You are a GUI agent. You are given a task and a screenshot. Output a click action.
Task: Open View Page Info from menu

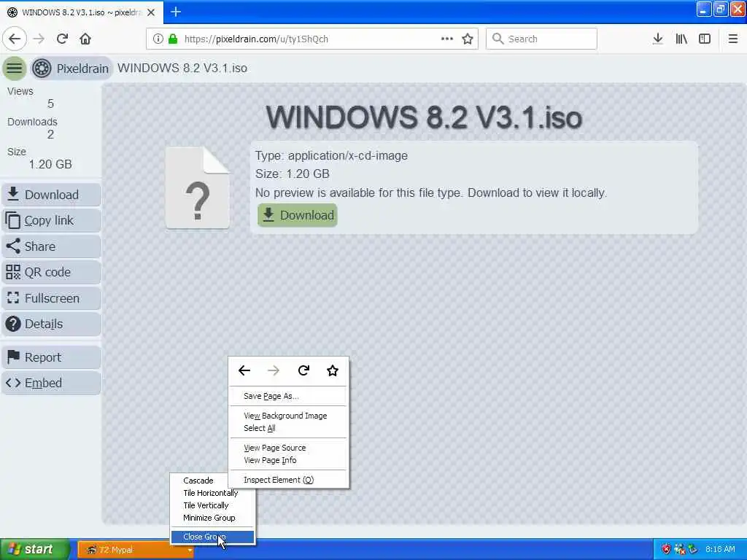[x=288, y=461]
